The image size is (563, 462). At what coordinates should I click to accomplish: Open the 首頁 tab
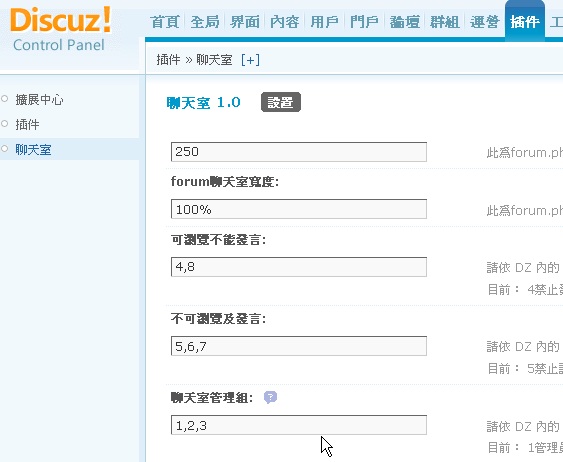[165, 22]
